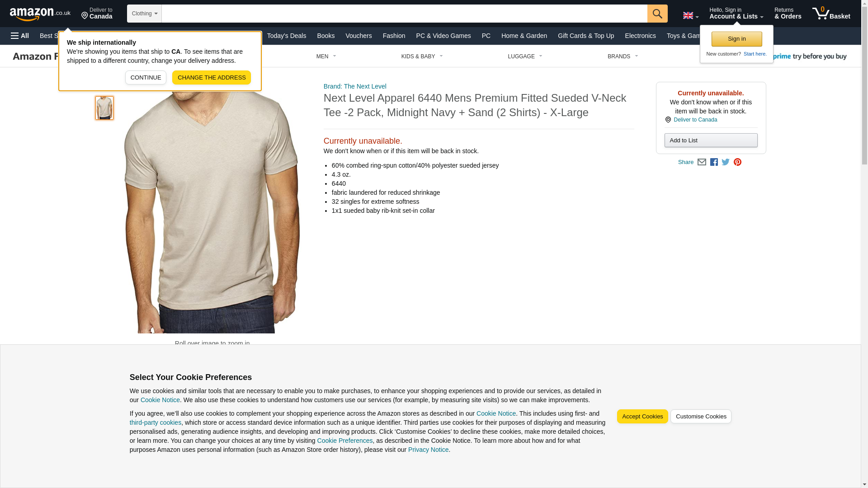Click Add to List button
This screenshot has height=488, width=868.
(x=711, y=141)
